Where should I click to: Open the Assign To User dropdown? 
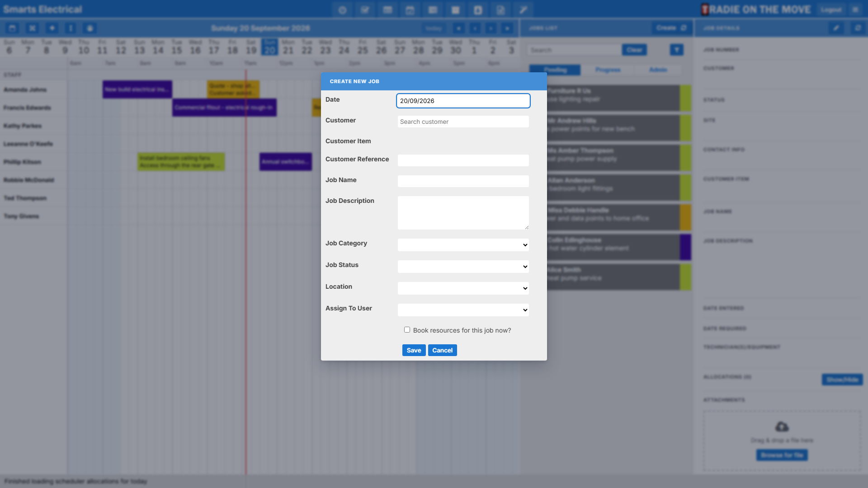463,310
